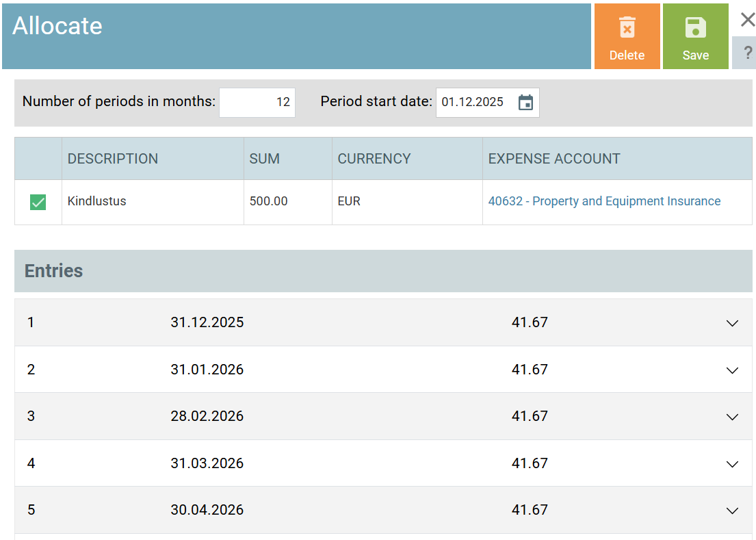Viewport: 756px width, 540px height.
Task: Click the period start date field
Action: (475, 103)
